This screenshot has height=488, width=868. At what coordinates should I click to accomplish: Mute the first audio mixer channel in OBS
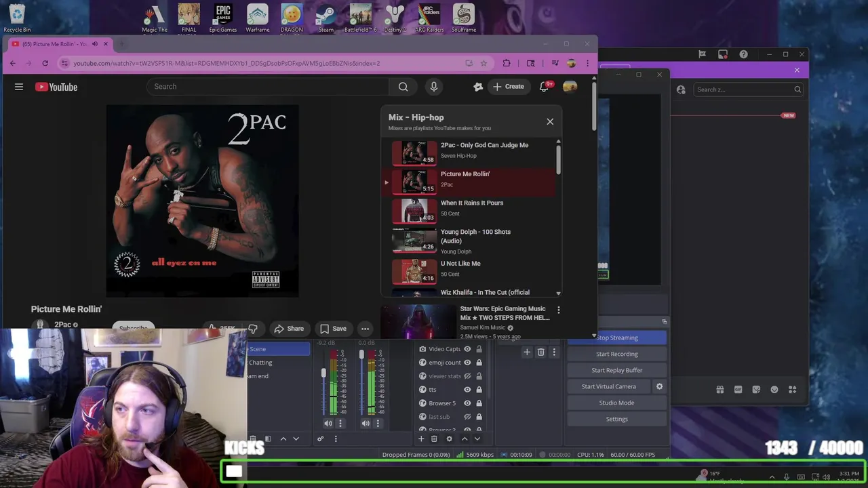point(328,424)
